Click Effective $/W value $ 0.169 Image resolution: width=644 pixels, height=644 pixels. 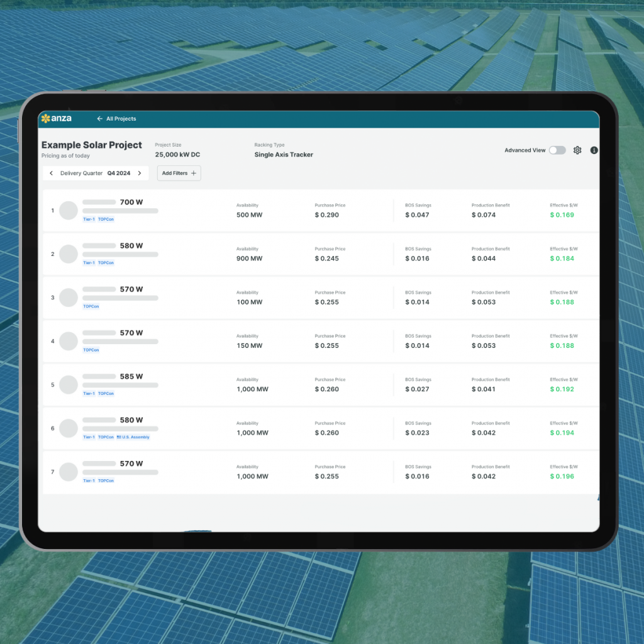point(562,215)
